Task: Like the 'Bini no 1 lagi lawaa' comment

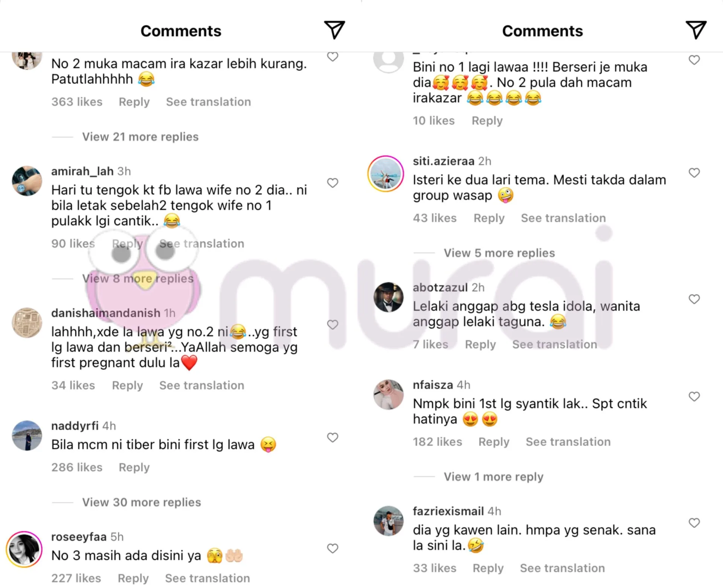Action: click(694, 60)
